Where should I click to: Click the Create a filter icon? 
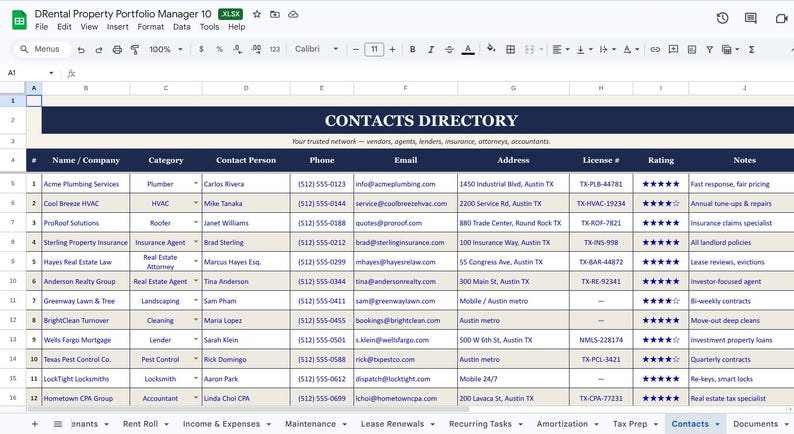[x=710, y=50]
